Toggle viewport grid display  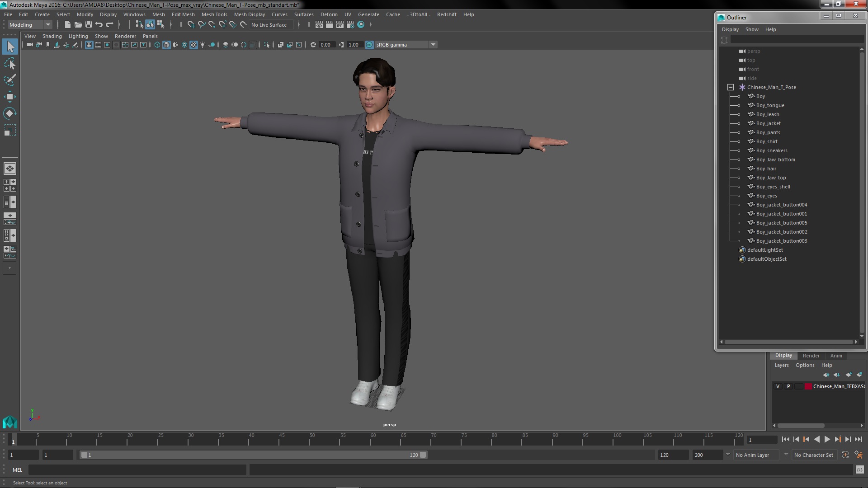pyautogui.click(x=89, y=45)
